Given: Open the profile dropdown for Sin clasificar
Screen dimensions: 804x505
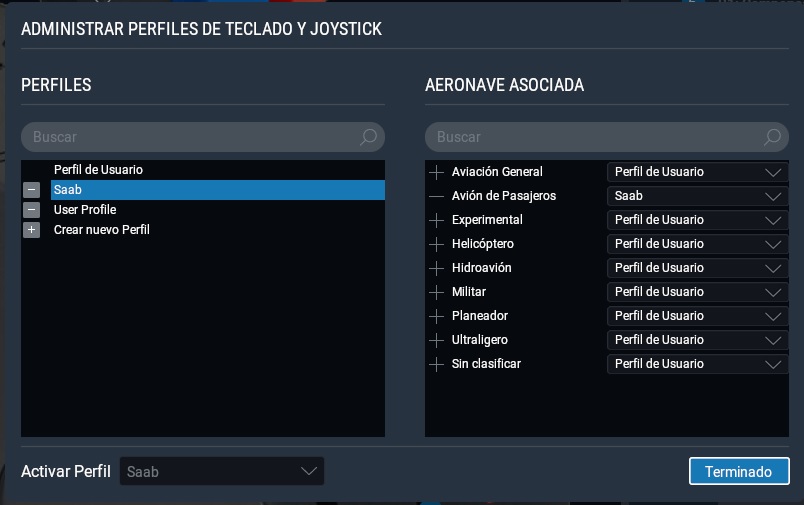Looking at the screenshot, I should 697,364.
